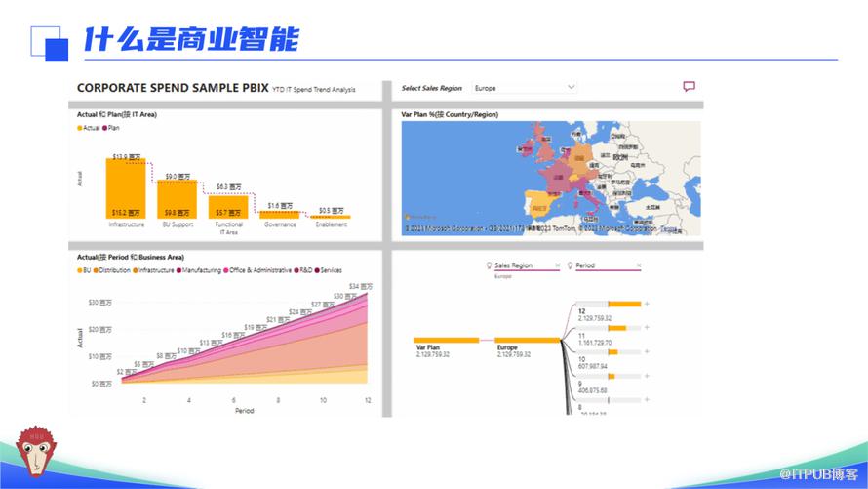Select the period 10 node bar
Viewport: 868px width, 489px height.
[609, 351]
